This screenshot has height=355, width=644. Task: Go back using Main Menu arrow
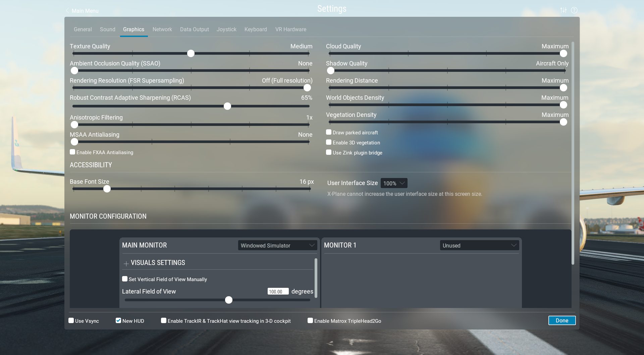[67, 11]
